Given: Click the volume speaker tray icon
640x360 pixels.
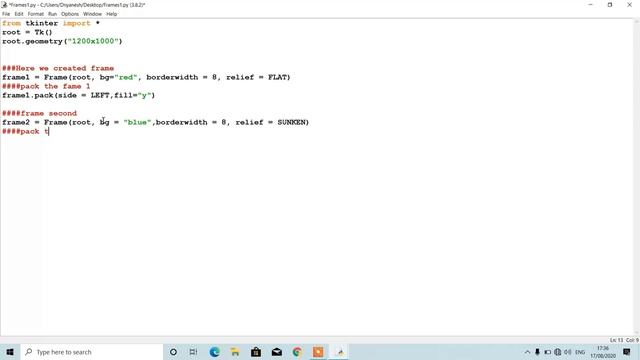Looking at the screenshot, I should [567, 352].
